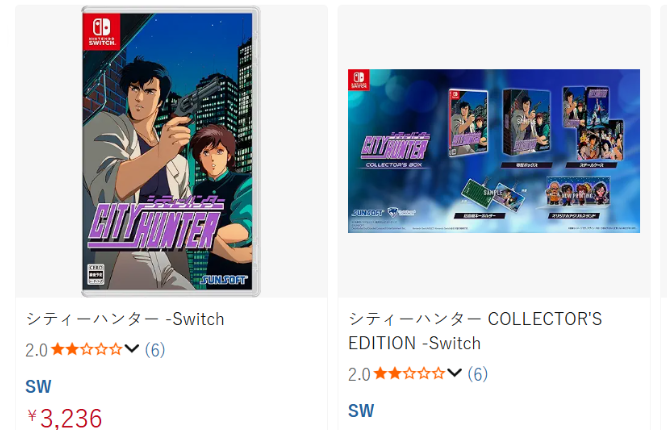The height and width of the screenshot is (430, 667).
Task: Open the シティーハンター -Switch title link
Action: 126,319
